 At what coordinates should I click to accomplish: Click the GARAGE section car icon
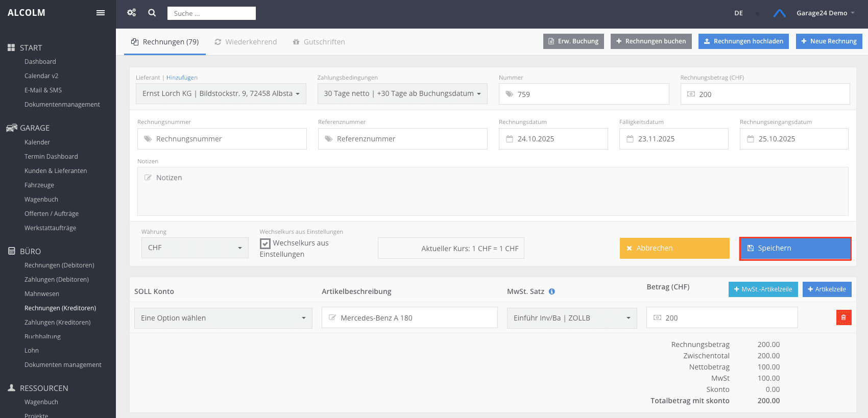pos(11,128)
